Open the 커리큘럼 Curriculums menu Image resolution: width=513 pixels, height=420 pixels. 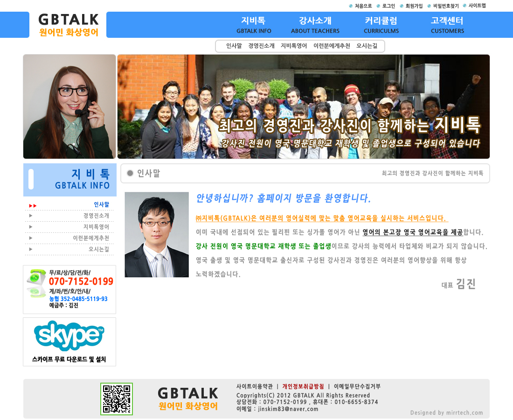tap(381, 25)
